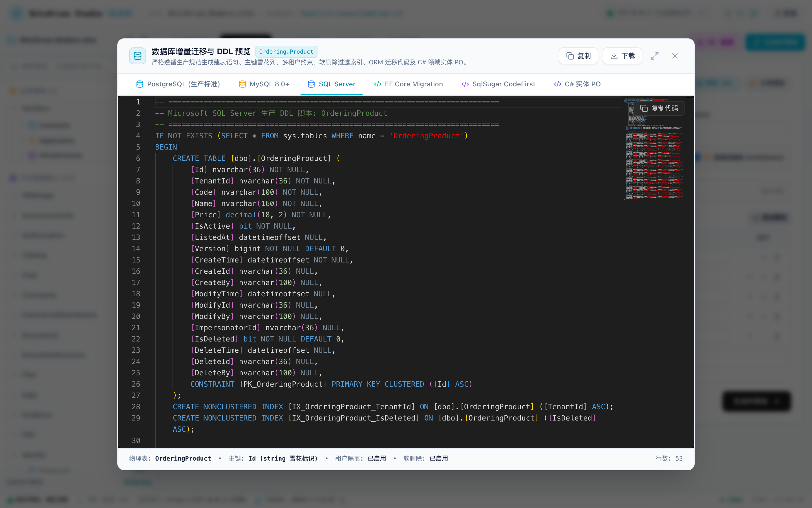
Task: Click the [ImpersonatorId] column line
Action: point(267,328)
